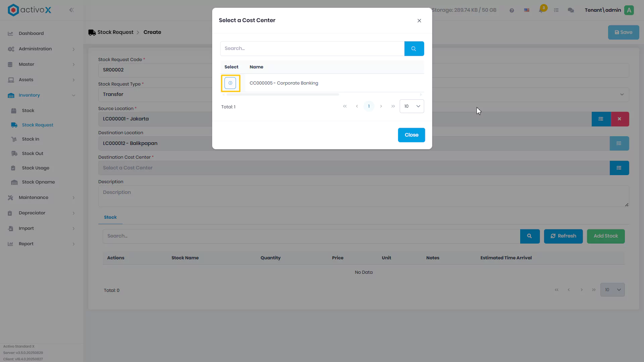Expand the Maintenance menu
The width and height of the screenshot is (644, 362).
(42, 198)
